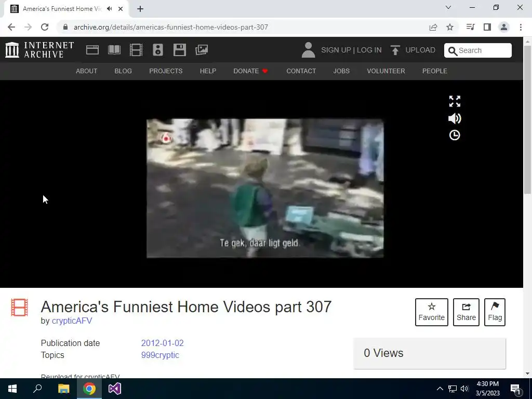532x399 pixels.
Task: Open Chrome media controls icon
Action: 470,27
